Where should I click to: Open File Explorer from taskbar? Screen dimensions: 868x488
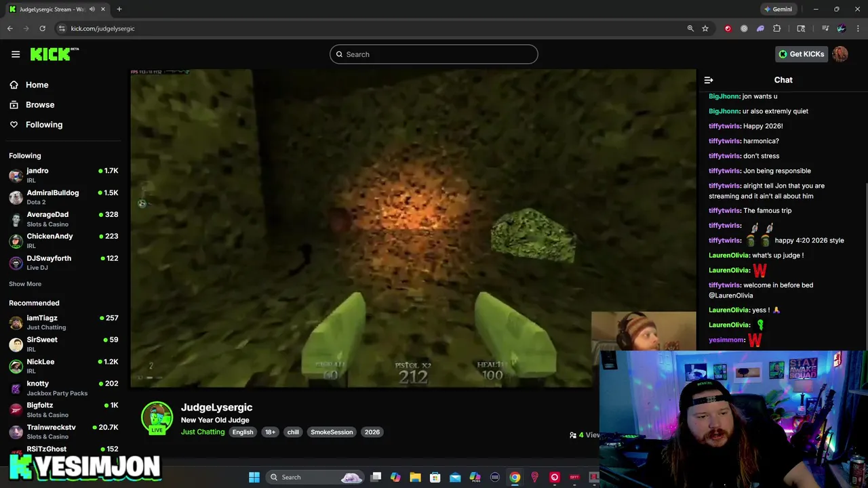[x=416, y=477]
